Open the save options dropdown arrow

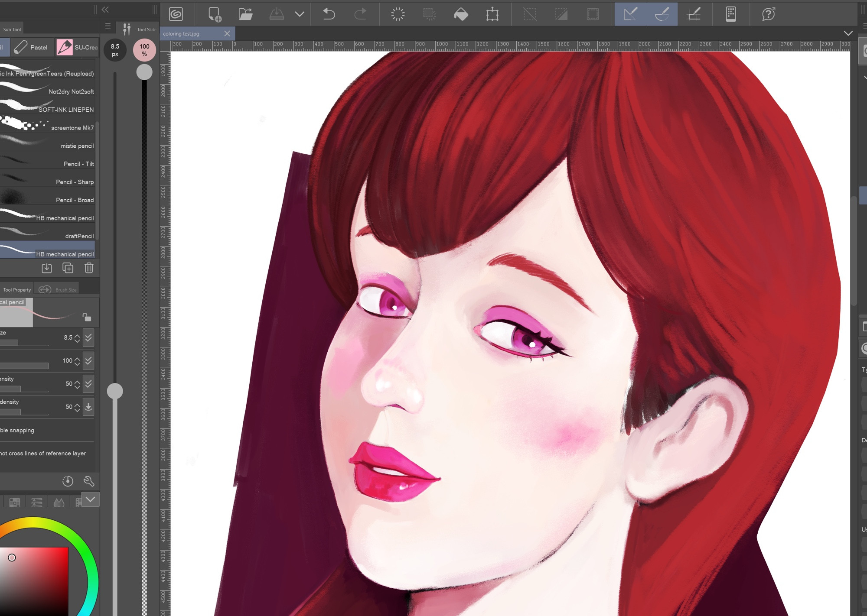point(300,14)
